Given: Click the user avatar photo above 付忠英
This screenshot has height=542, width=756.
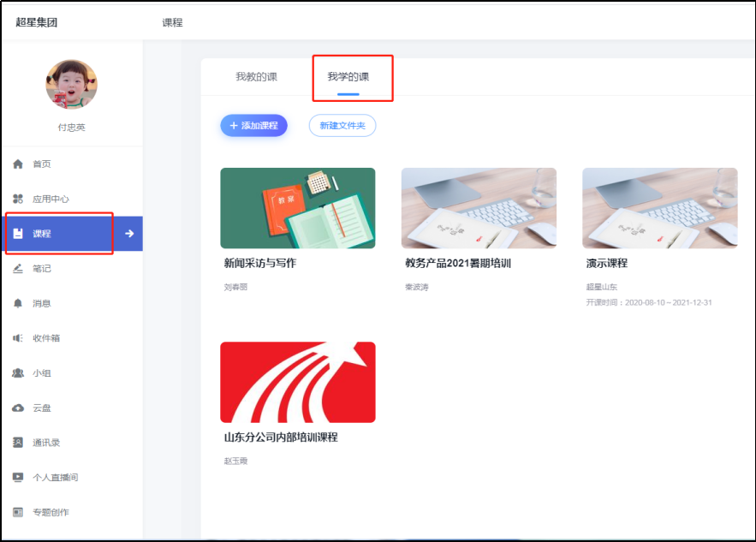Looking at the screenshot, I should [x=71, y=85].
